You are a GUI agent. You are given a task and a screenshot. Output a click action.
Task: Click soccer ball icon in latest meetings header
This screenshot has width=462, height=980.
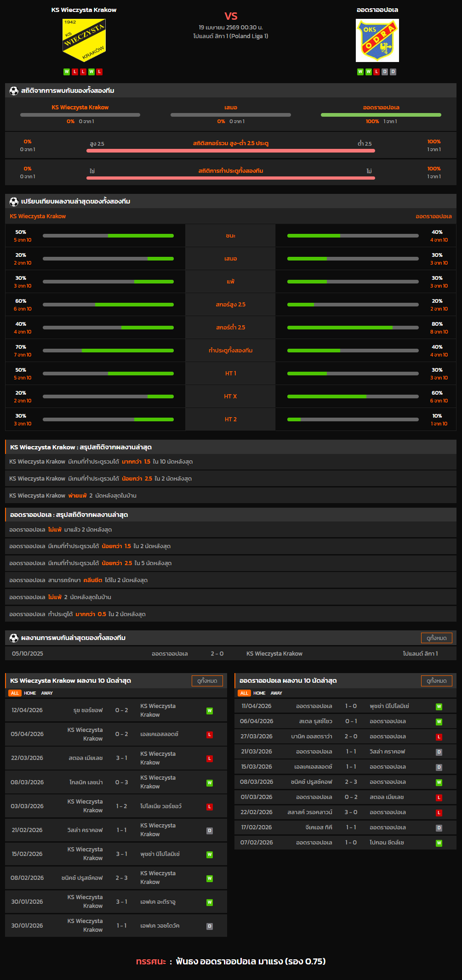(14, 638)
